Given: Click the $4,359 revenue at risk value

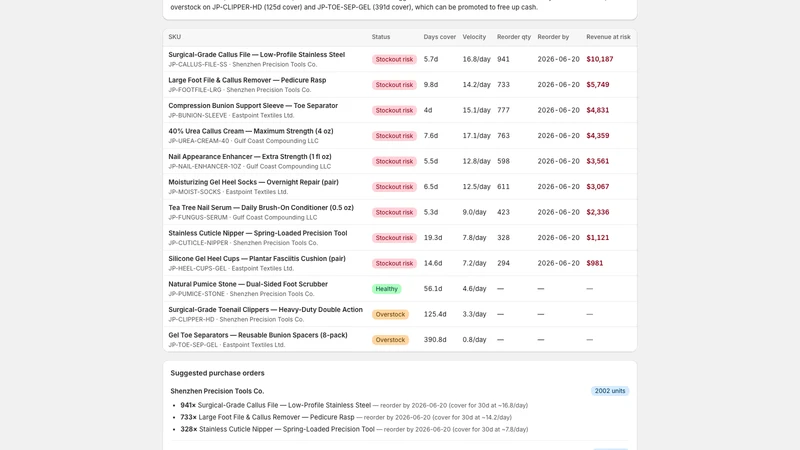Looking at the screenshot, I should tap(598, 136).
